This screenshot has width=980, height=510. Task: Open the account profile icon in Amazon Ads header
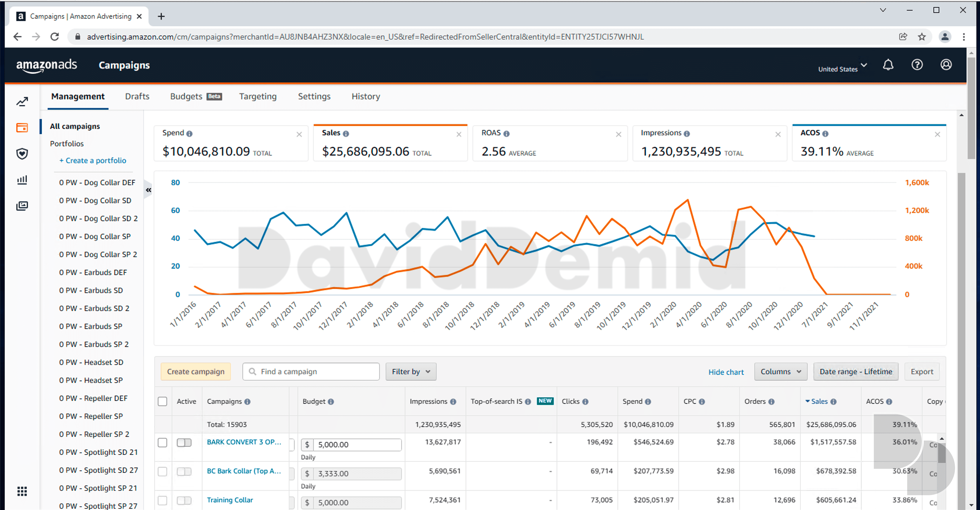(946, 65)
